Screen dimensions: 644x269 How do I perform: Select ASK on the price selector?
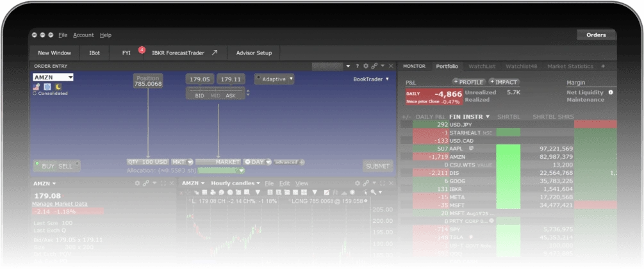(x=231, y=95)
